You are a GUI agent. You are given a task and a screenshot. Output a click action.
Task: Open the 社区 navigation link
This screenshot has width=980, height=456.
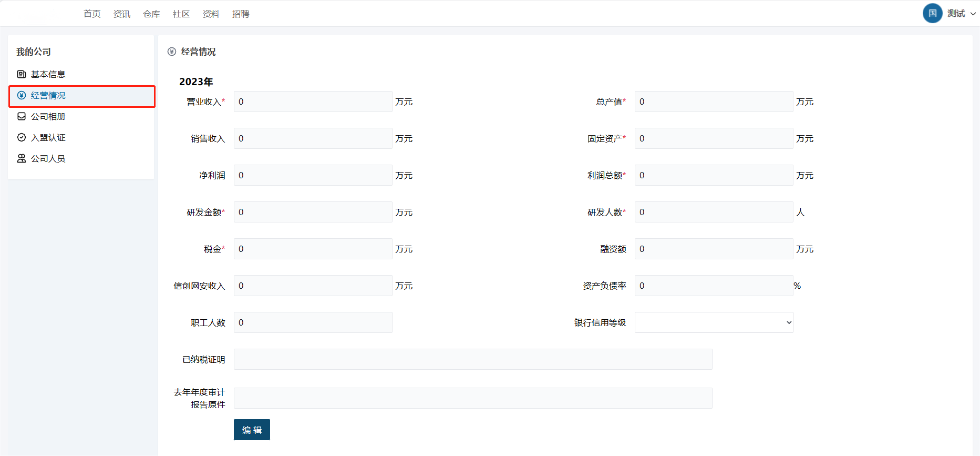pyautogui.click(x=181, y=14)
